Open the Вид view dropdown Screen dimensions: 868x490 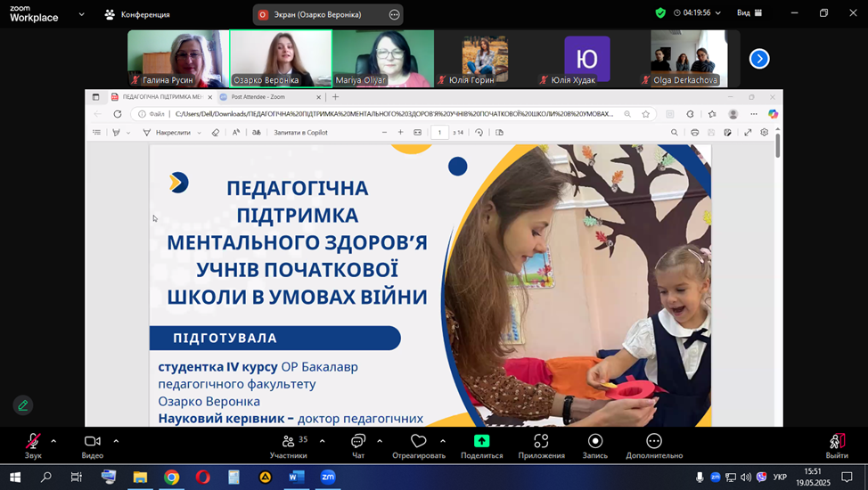749,13
